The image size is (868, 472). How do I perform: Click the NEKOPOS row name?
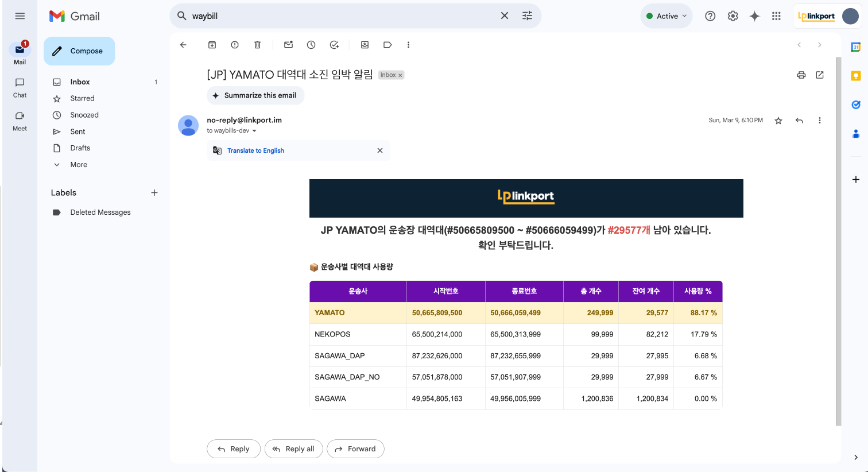point(332,334)
